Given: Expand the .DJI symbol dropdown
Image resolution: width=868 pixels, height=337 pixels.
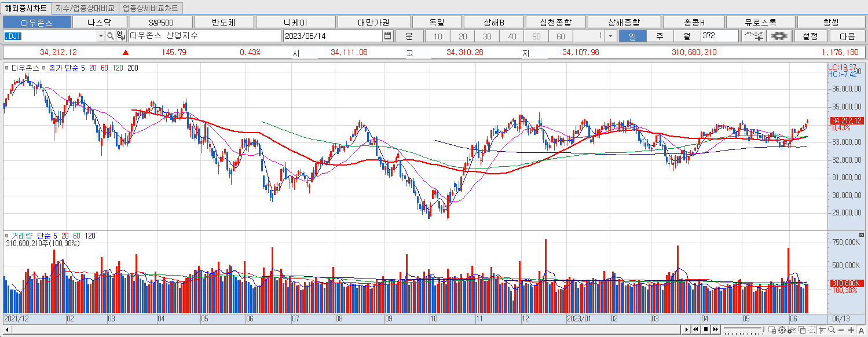Looking at the screenshot, I should pos(100,36).
